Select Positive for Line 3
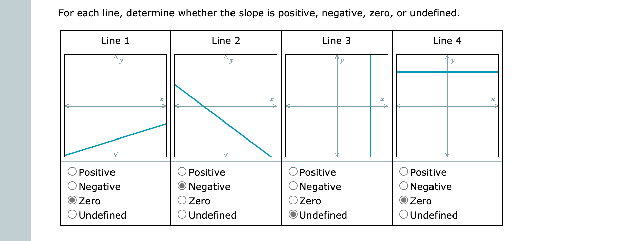Screen dimensions: 644x241 click(x=293, y=172)
